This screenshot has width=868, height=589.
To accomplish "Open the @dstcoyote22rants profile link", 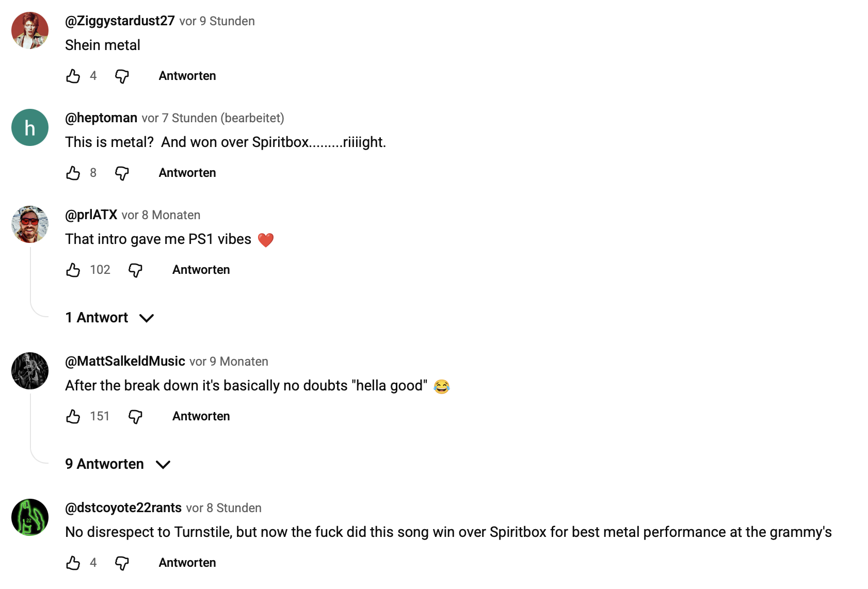I will [x=123, y=508].
